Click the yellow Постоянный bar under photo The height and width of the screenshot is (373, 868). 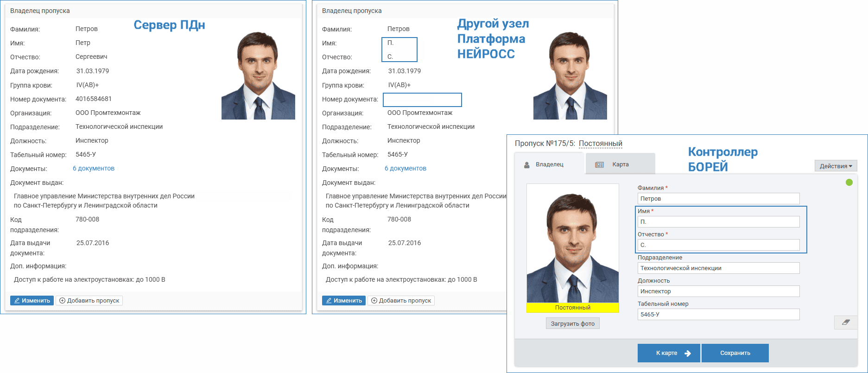tap(572, 308)
